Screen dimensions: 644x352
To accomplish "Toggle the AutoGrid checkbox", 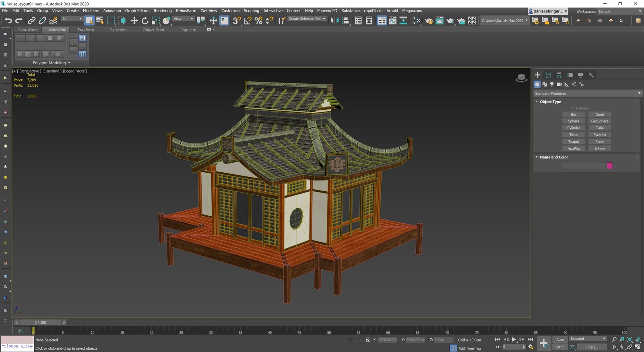I will (x=573, y=108).
